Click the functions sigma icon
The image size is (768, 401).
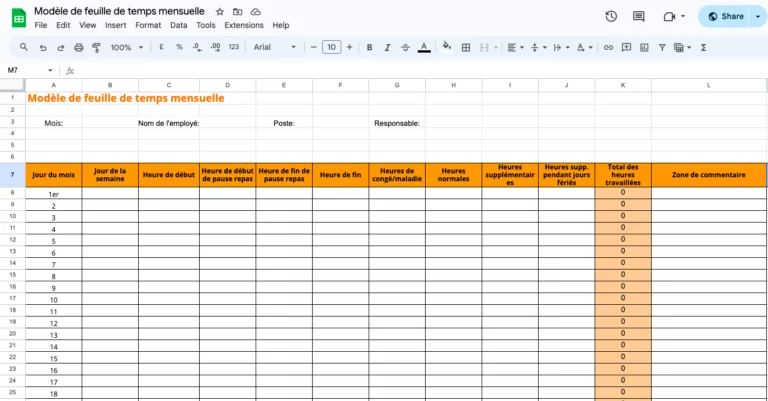pyautogui.click(x=704, y=47)
